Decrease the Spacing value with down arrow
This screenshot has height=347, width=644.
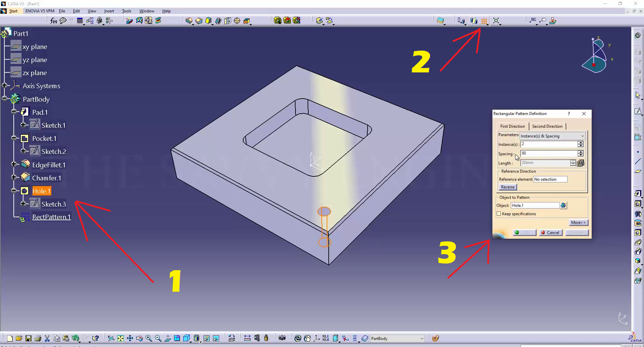click(580, 155)
